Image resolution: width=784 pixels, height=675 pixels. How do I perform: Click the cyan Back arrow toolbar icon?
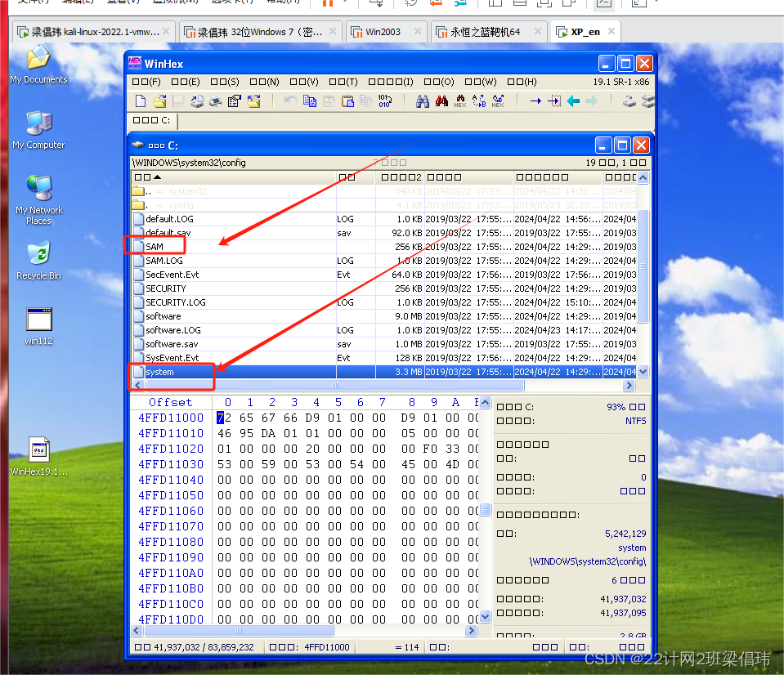point(573,101)
